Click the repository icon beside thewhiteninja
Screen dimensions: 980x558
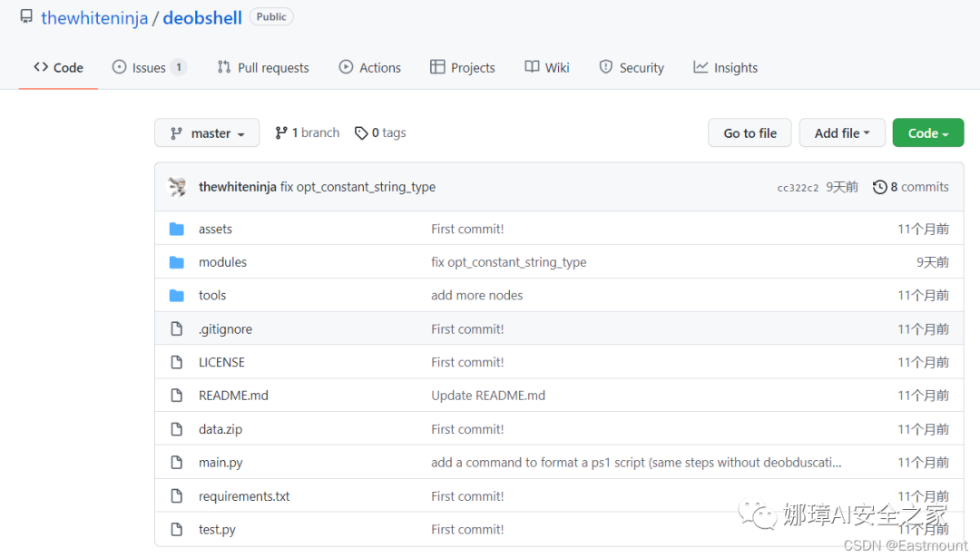coord(26,17)
